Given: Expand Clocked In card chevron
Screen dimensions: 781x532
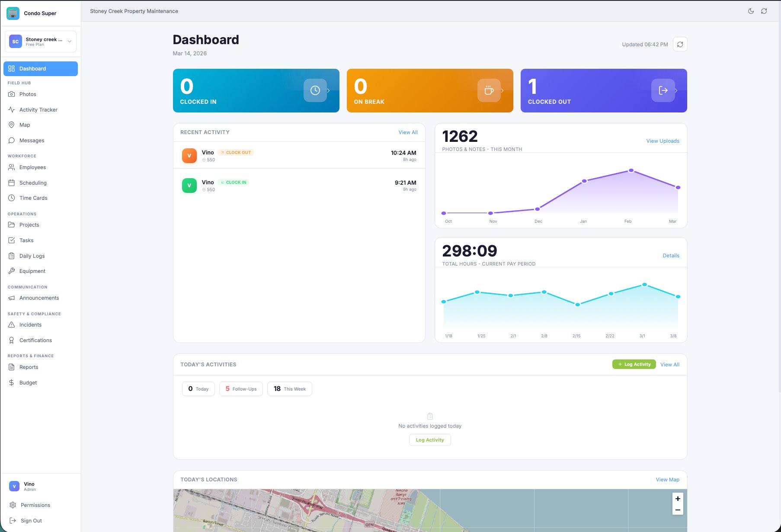Looking at the screenshot, I should click(329, 90).
